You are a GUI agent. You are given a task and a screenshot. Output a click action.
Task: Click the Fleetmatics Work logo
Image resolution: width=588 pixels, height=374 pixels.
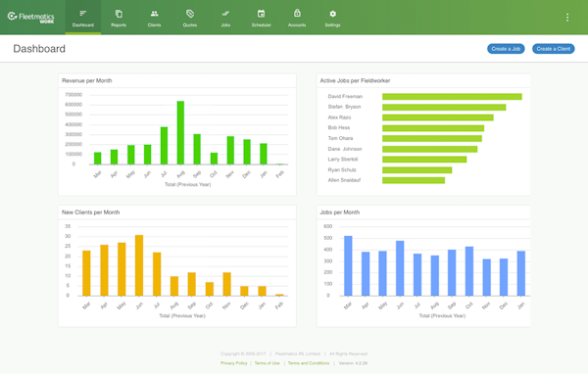tap(31, 17)
